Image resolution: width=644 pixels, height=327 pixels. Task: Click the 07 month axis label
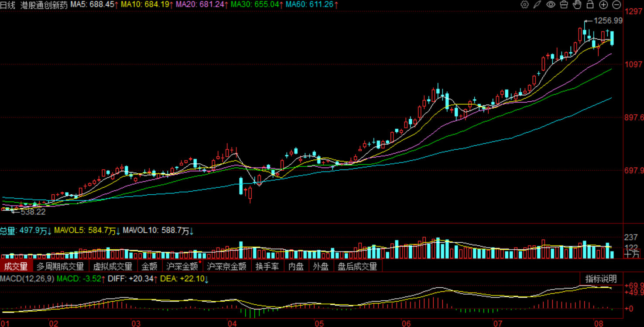click(497, 324)
